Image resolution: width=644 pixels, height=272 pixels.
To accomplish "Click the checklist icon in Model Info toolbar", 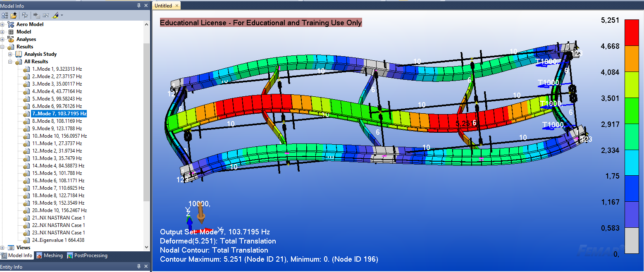I will click(x=25, y=15).
